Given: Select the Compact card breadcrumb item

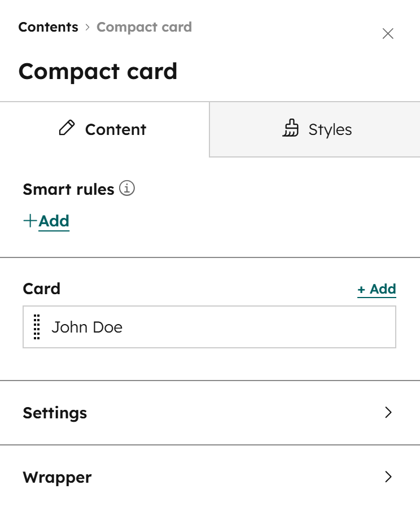Looking at the screenshot, I should click(x=144, y=27).
